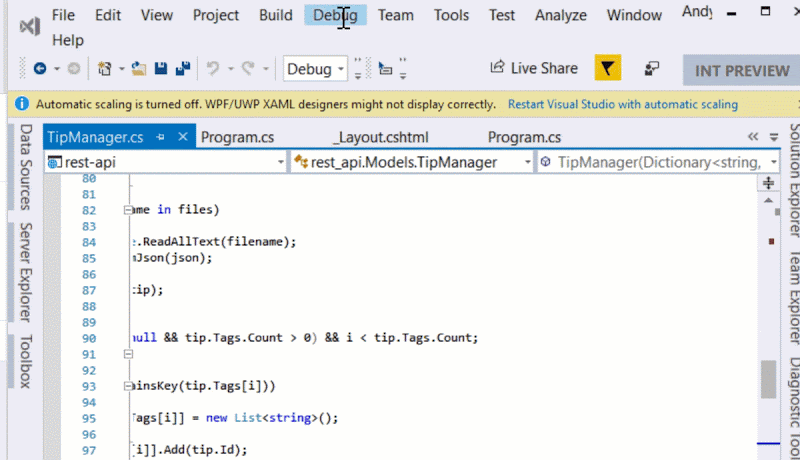This screenshot has height=460, width=800.
Task: Open the rest_api.Models.TipManager type dropdown
Action: click(412, 162)
